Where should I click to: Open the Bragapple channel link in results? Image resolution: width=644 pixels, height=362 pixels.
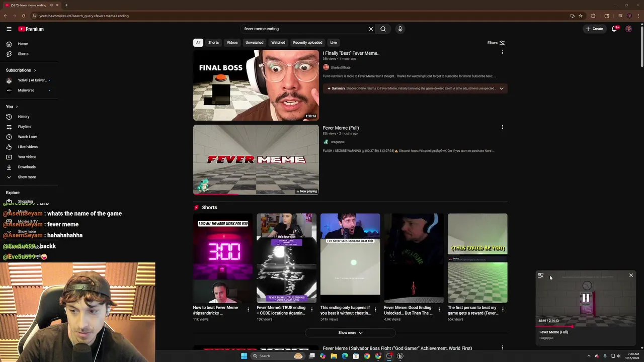click(x=338, y=142)
